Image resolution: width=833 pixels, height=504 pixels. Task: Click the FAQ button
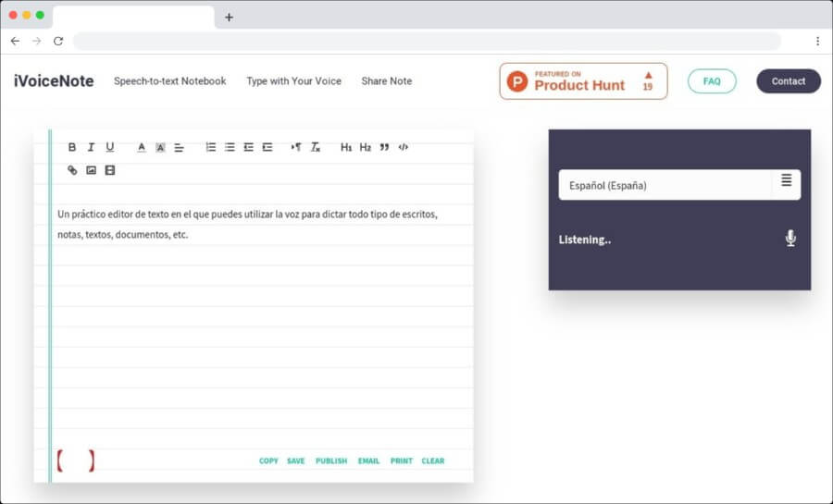712,81
